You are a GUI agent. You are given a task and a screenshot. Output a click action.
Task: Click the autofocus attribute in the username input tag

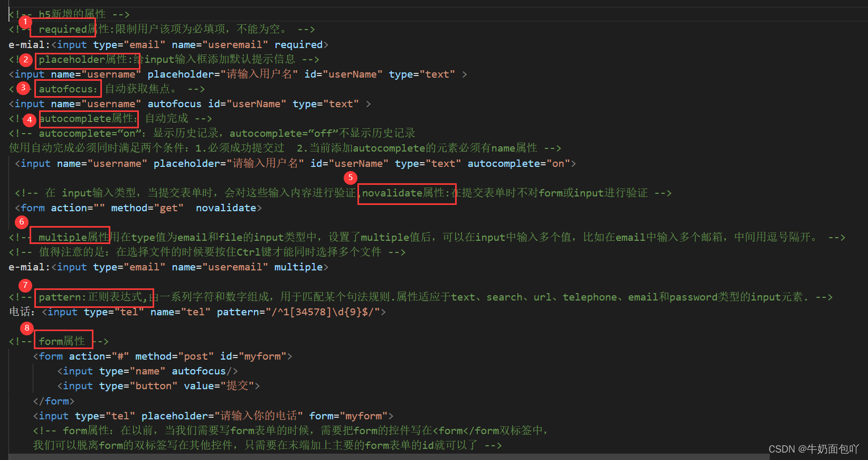[174, 104]
